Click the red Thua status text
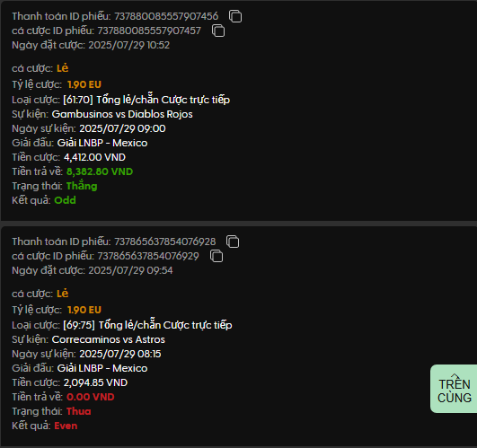The height and width of the screenshot is (448, 477). [78, 411]
